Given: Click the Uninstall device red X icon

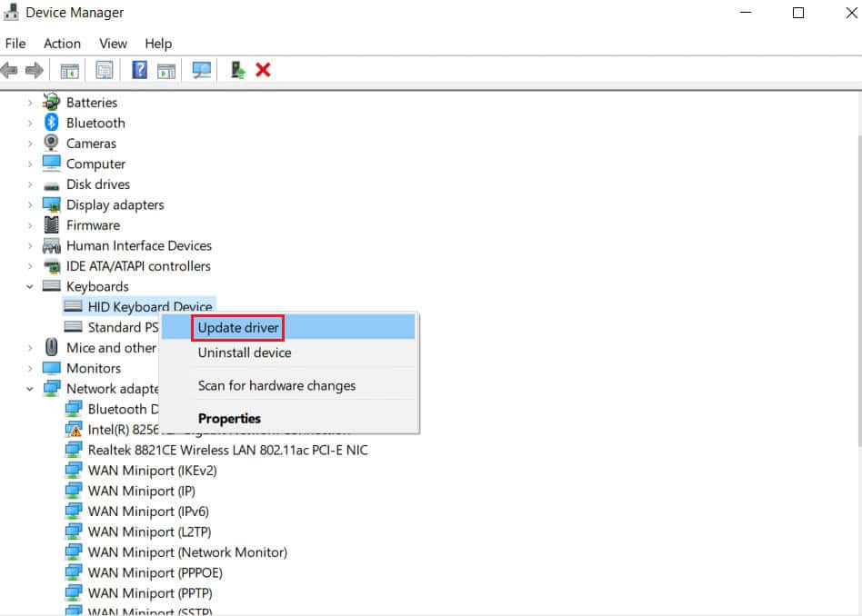Looking at the screenshot, I should (263, 70).
